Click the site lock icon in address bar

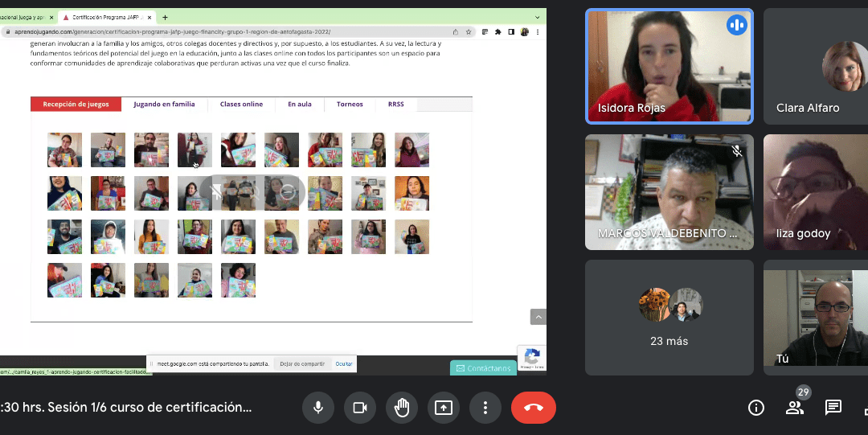pos(6,32)
